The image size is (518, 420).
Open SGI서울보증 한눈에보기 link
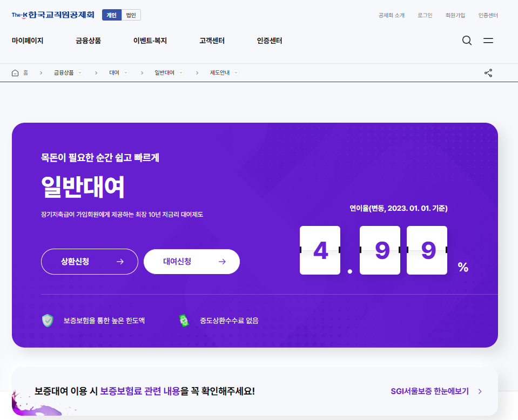coord(429,391)
